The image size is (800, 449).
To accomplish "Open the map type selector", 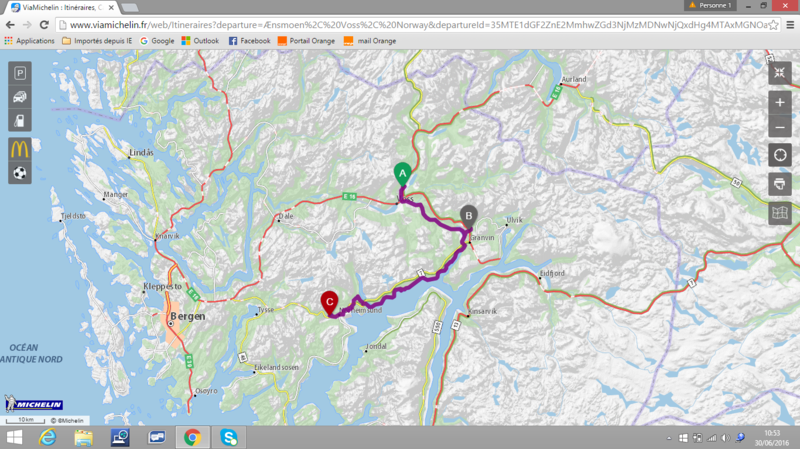I will point(780,213).
